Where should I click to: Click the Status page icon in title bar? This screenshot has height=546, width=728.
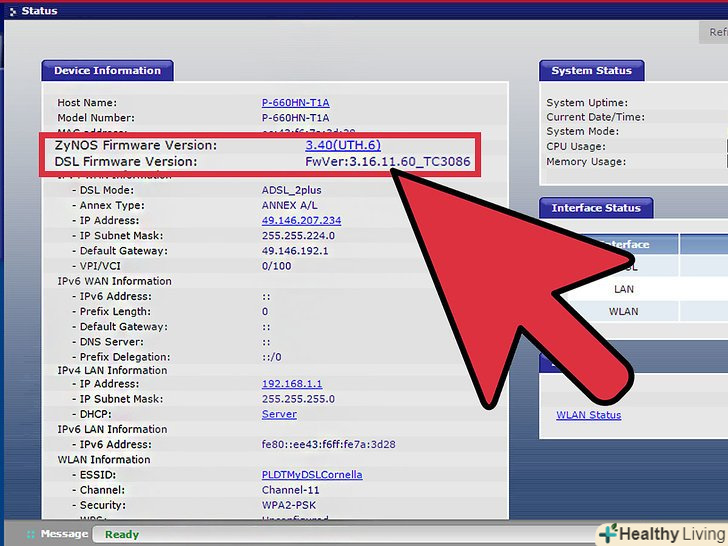click(x=10, y=11)
